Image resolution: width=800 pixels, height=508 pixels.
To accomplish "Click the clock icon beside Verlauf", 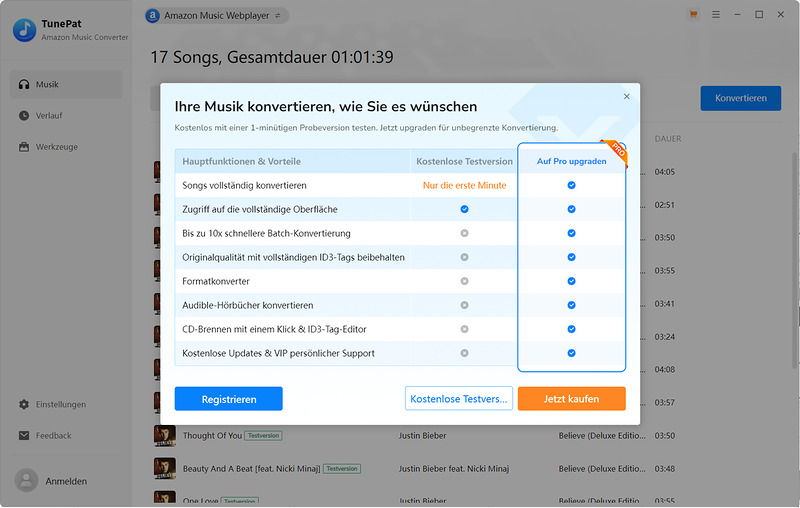I will point(24,115).
